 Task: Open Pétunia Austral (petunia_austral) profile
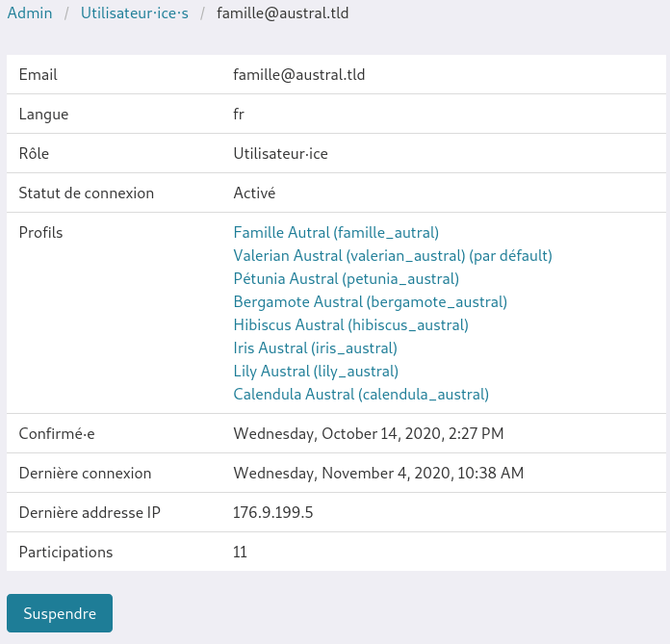pos(347,278)
